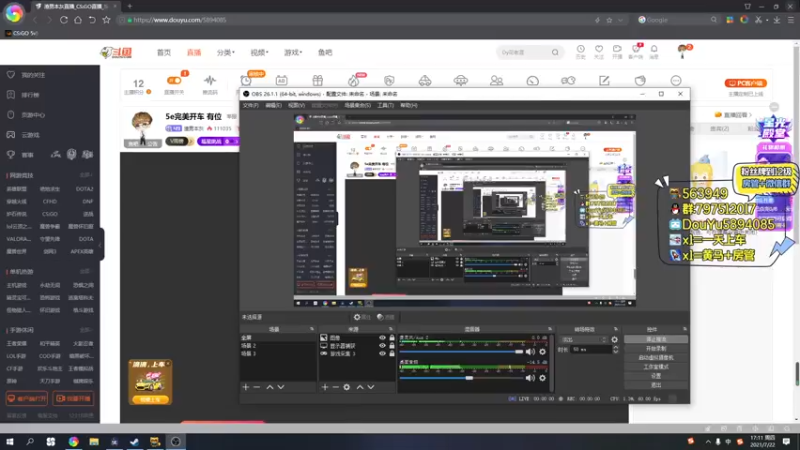Viewport: 800px width, 450px height.
Task: Open source Properties button above the docks
Action: point(362,317)
